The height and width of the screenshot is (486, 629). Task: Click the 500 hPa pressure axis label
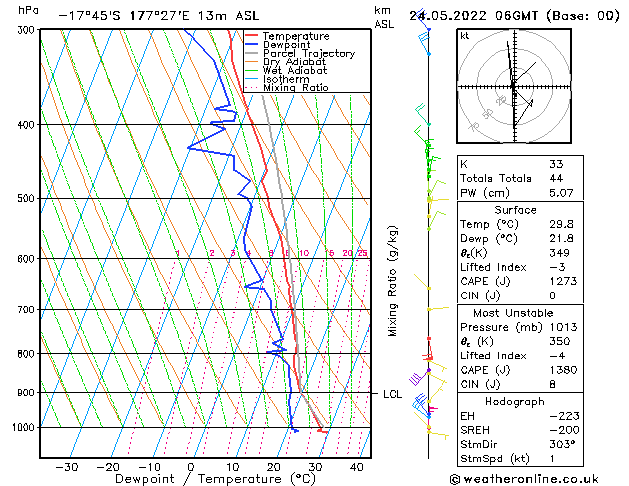pyautogui.click(x=22, y=199)
